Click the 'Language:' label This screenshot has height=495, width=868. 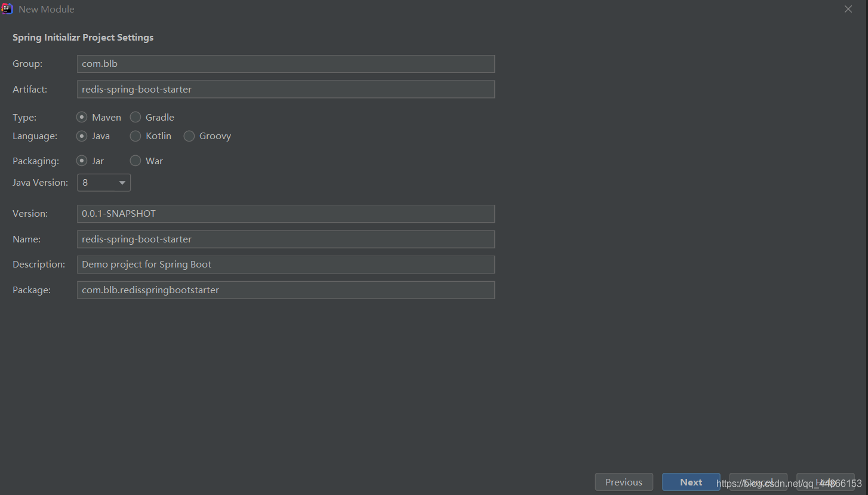pos(35,136)
